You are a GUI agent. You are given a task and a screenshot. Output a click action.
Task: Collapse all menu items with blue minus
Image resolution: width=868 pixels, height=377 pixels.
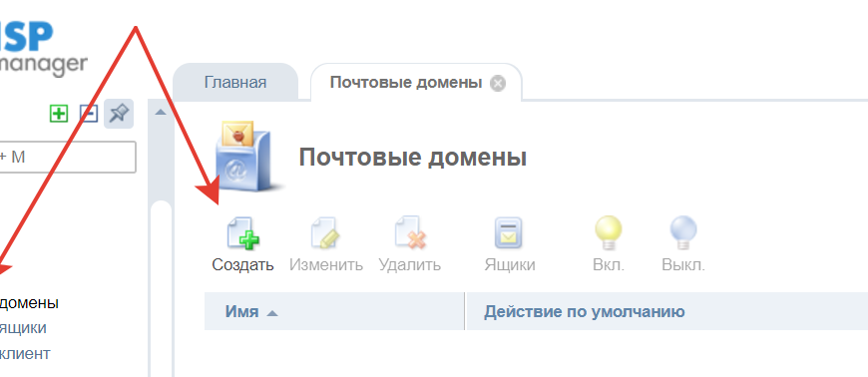pos(89,114)
